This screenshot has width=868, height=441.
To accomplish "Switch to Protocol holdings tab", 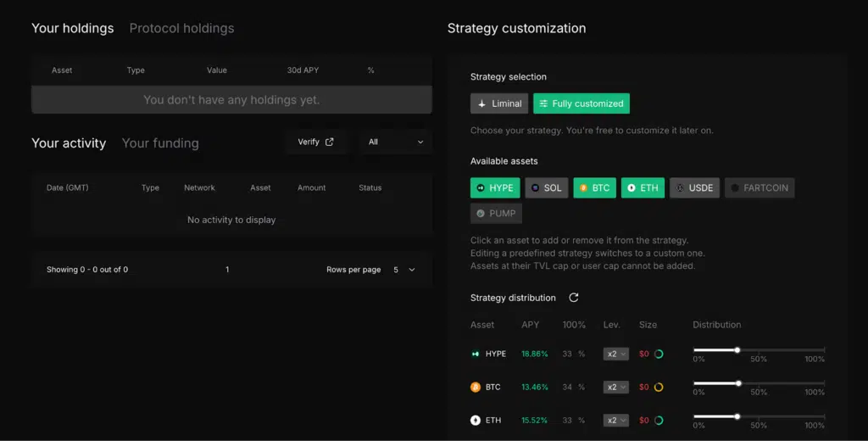I will [x=181, y=28].
